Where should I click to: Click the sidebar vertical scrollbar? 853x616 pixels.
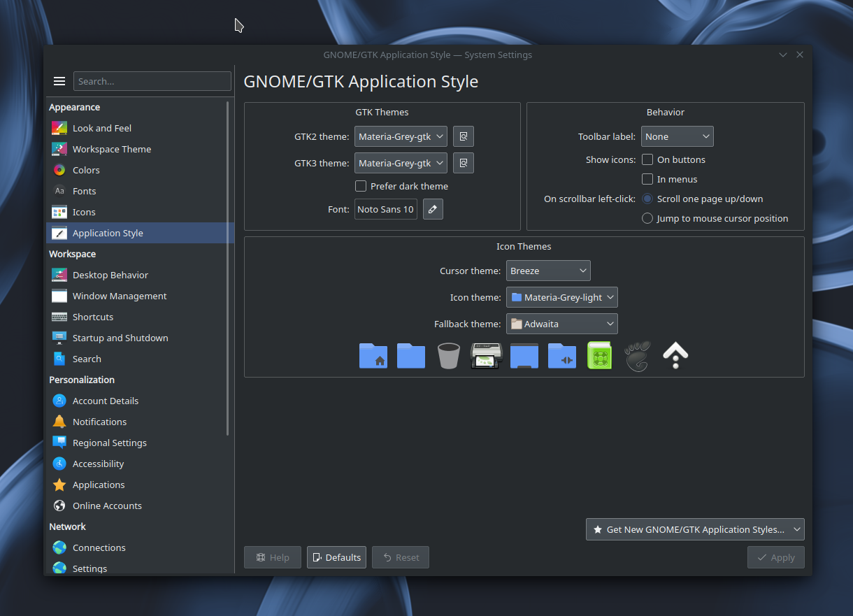click(x=228, y=268)
